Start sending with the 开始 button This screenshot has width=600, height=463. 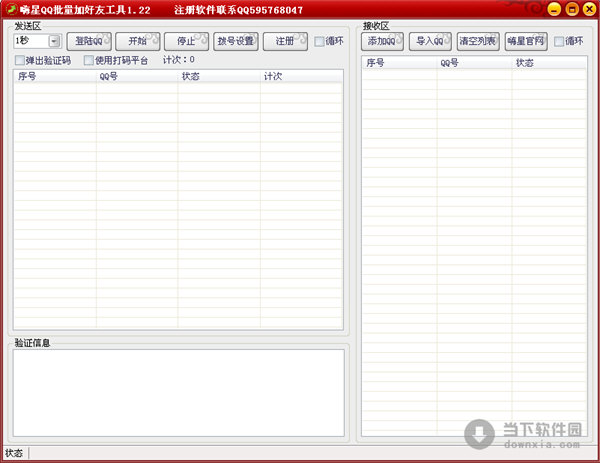point(138,41)
